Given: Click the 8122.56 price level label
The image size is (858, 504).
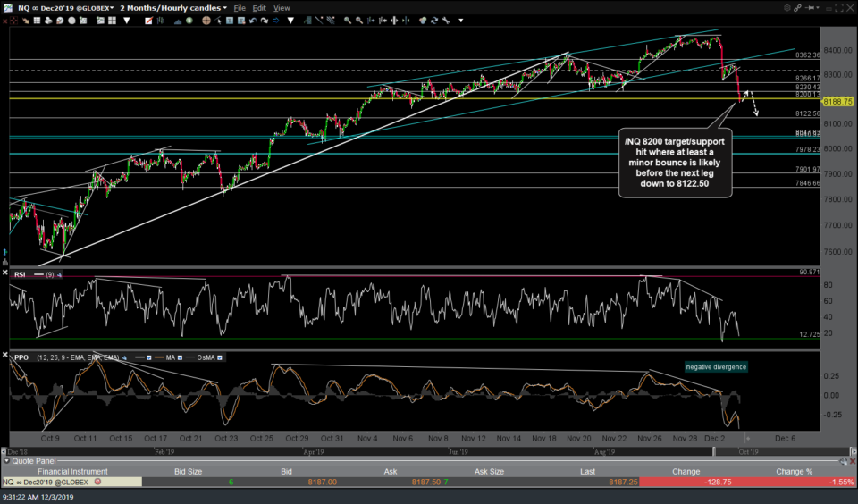Looking at the screenshot, I should tap(808, 113).
